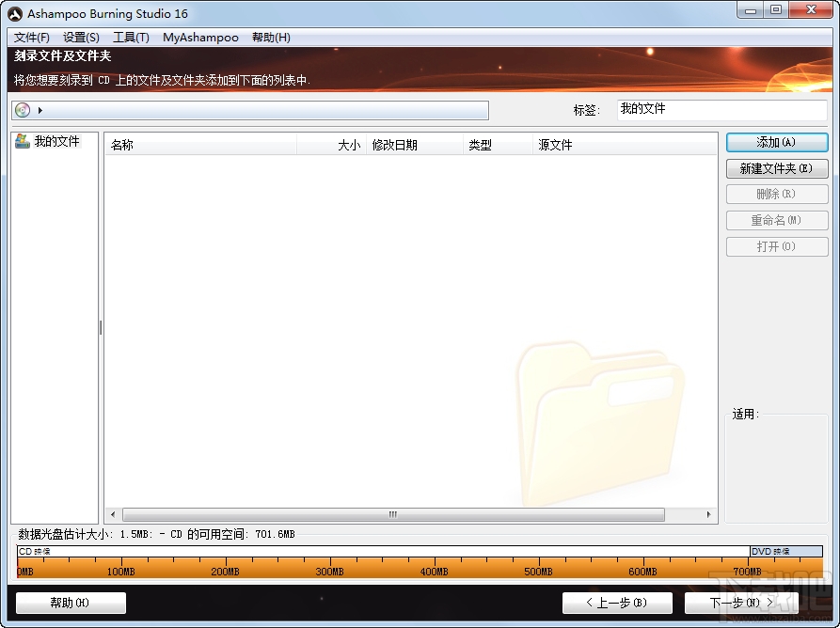Open the 帮助(H) menu from the menu bar
Image resolution: width=840 pixels, height=628 pixels.
(270, 37)
